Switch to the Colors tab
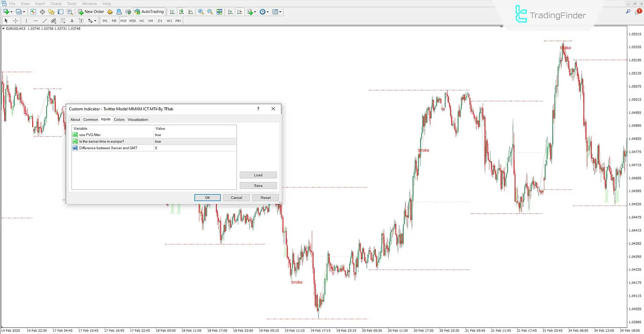This screenshot has width=644, height=334. (x=119, y=119)
